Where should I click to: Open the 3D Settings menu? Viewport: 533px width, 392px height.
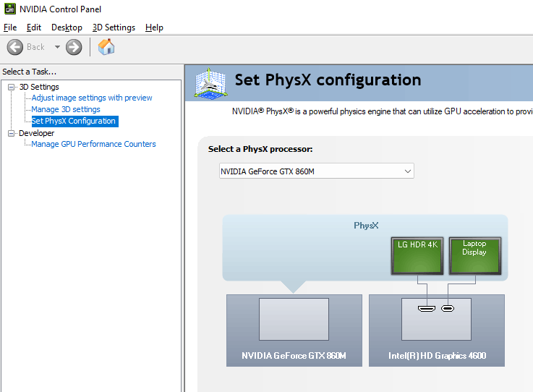point(114,27)
